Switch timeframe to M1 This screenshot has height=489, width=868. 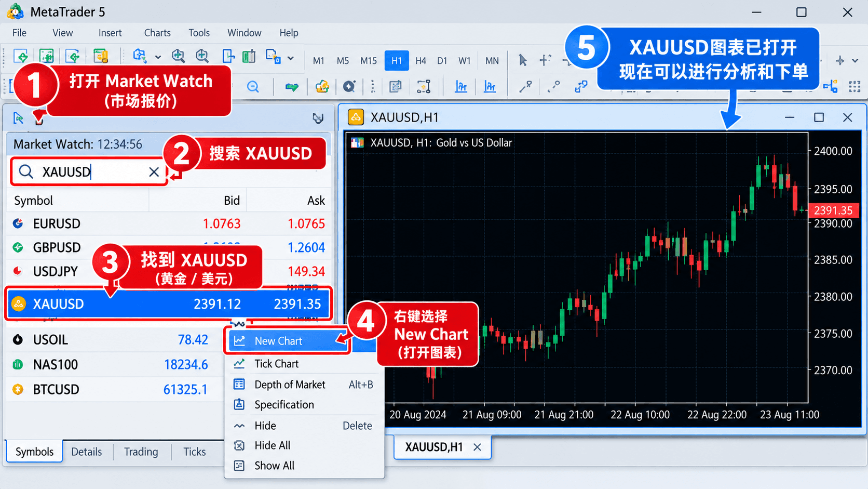(x=319, y=61)
